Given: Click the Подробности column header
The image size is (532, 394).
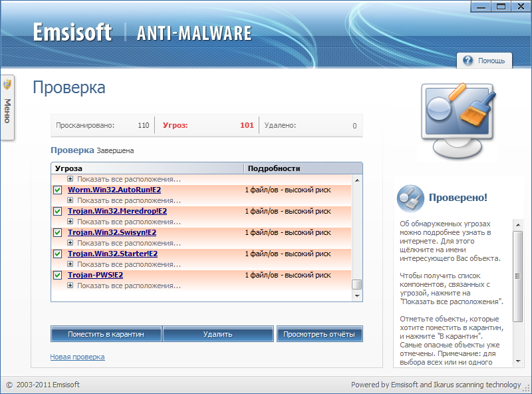Looking at the screenshot, I should point(303,168).
